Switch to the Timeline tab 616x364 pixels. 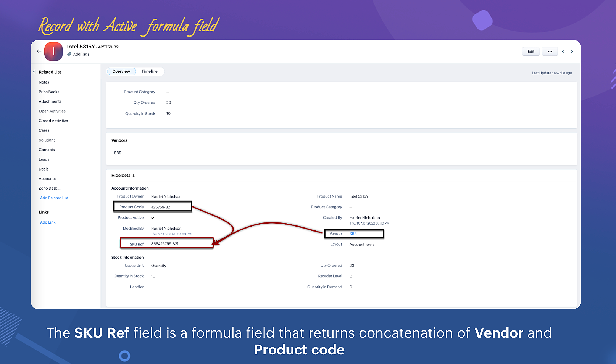click(x=149, y=71)
